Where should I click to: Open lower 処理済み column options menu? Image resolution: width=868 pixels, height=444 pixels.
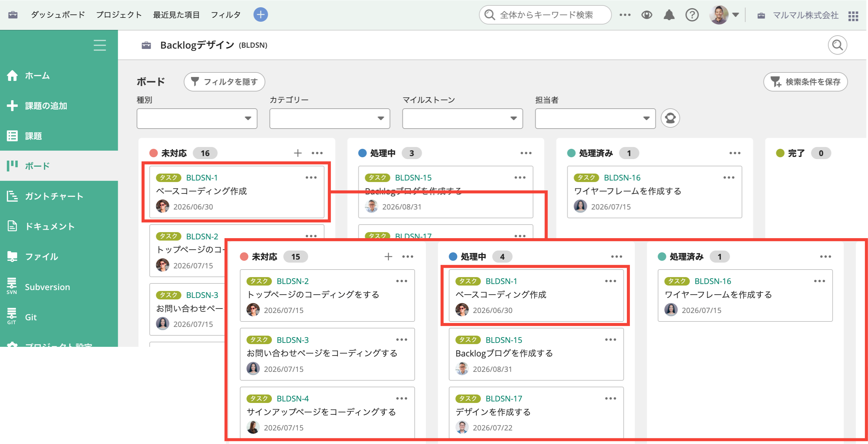tap(825, 257)
